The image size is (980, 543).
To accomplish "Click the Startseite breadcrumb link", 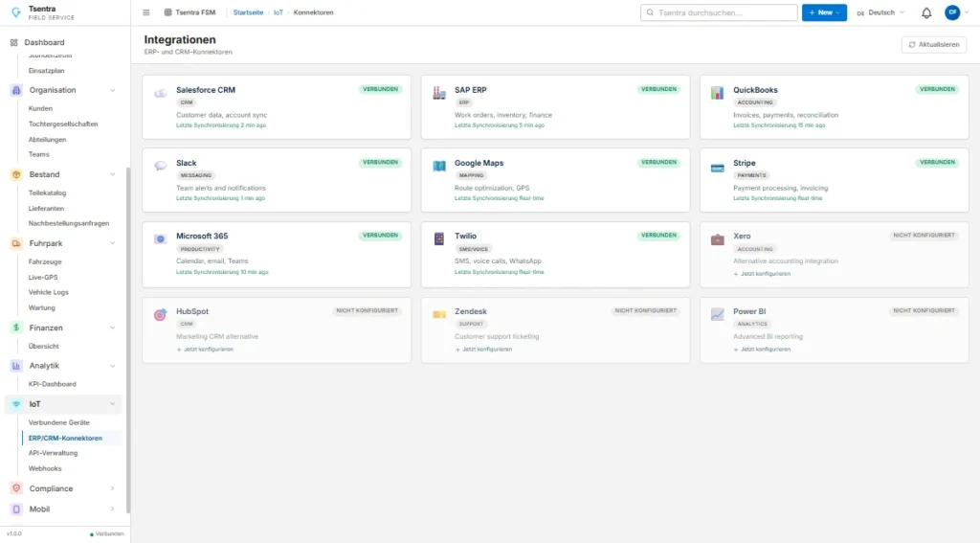I will [x=248, y=12].
